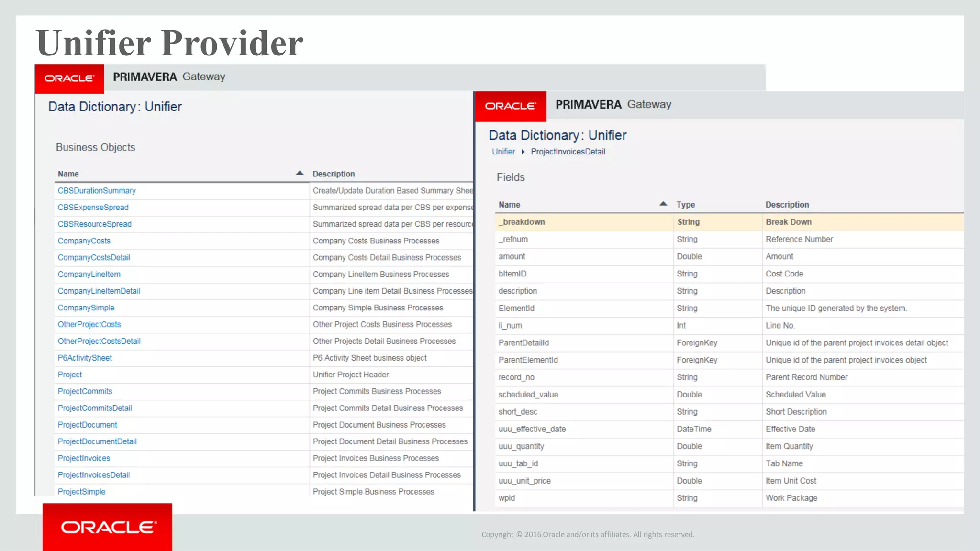Select the ElementId field row
The width and height of the screenshot is (980, 551).
[x=729, y=309]
